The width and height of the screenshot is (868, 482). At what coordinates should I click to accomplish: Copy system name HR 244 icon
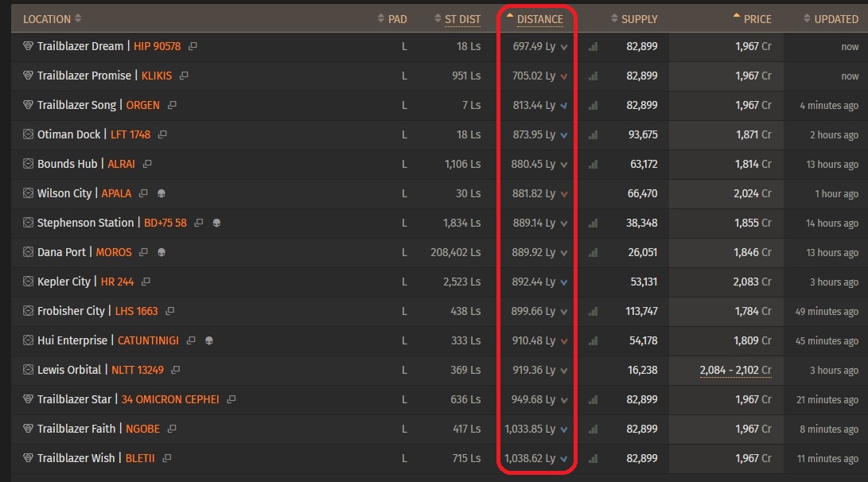point(146,281)
